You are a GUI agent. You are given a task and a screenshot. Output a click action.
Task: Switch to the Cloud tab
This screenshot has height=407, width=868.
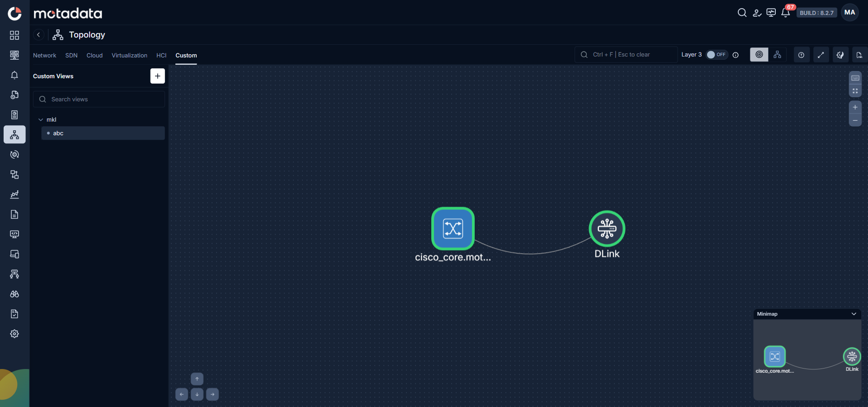click(x=94, y=55)
